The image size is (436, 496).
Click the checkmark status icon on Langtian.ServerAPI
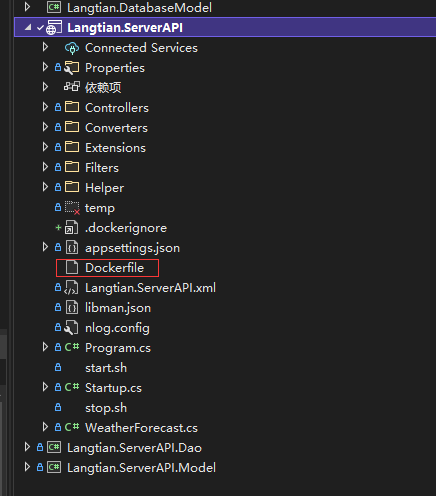(x=40, y=28)
